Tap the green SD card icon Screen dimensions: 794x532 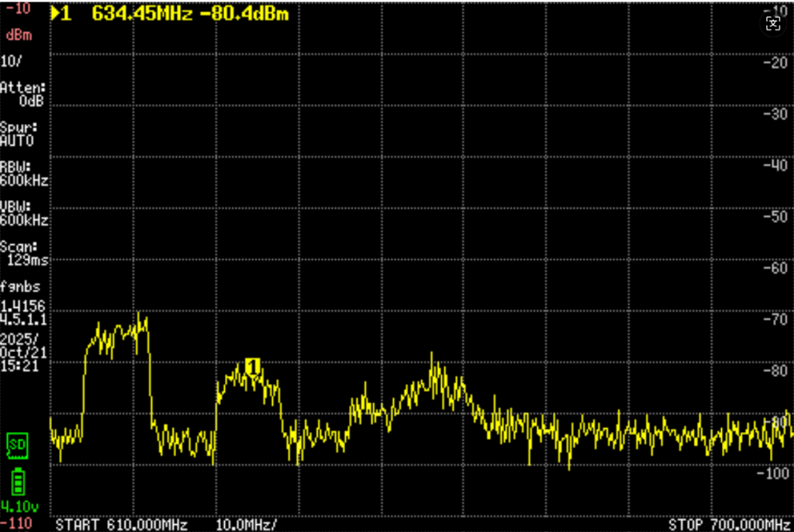[x=16, y=444]
